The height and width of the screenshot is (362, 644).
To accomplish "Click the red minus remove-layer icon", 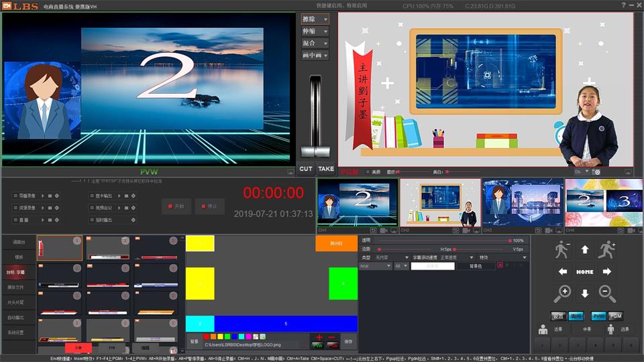I will point(331,337).
